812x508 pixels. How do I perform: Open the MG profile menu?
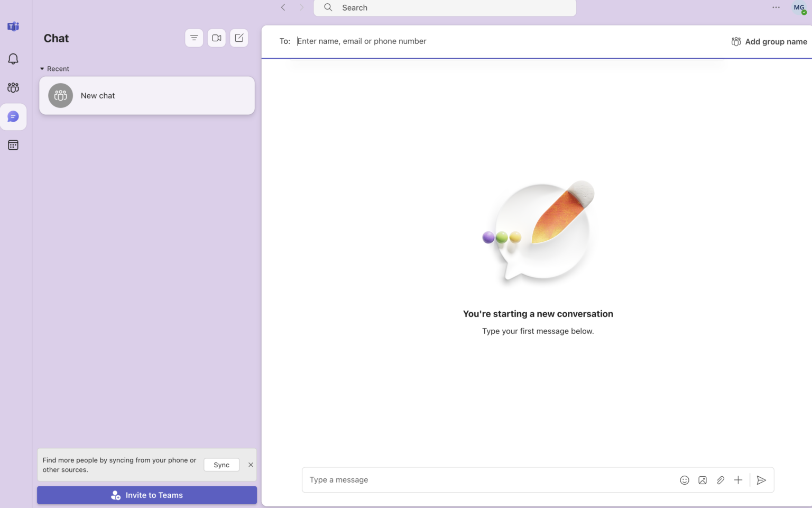pyautogui.click(x=799, y=7)
